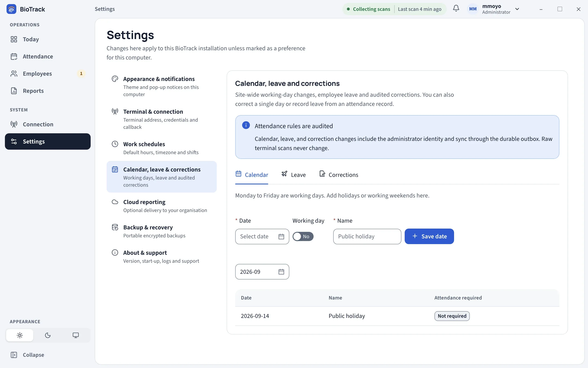This screenshot has height=368, width=588.
Task: Open Reports from the sidebar
Action: [x=48, y=91]
